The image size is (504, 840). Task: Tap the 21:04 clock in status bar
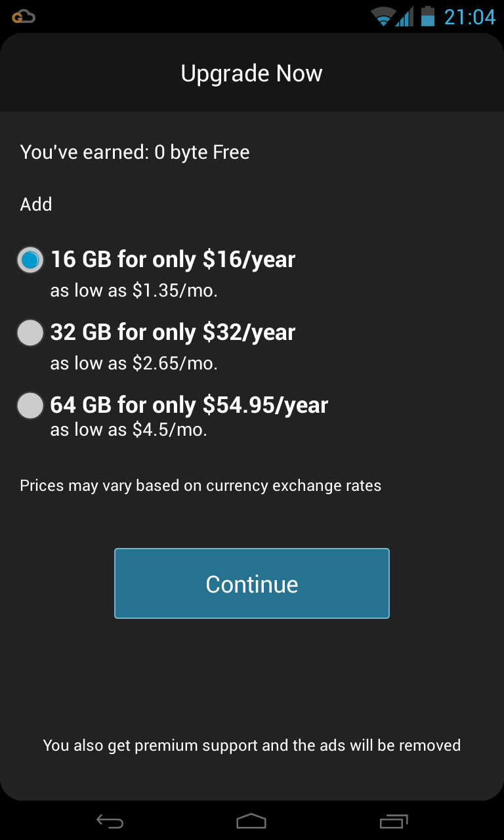pyautogui.click(x=469, y=16)
